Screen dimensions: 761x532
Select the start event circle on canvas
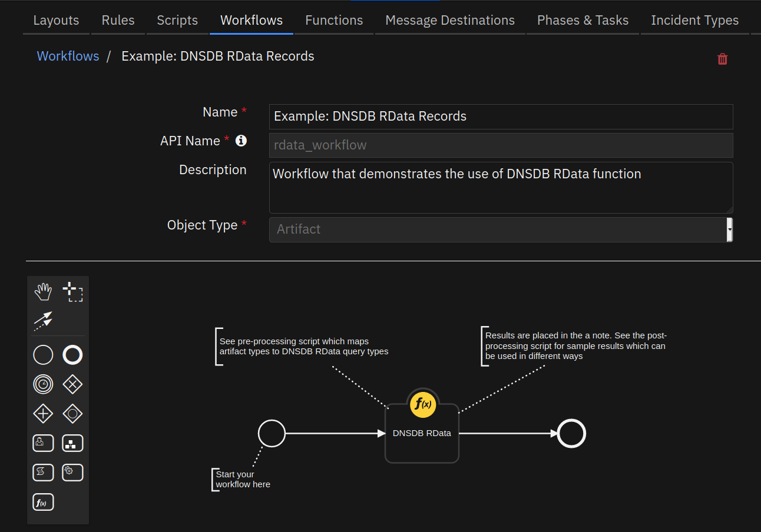(x=272, y=434)
